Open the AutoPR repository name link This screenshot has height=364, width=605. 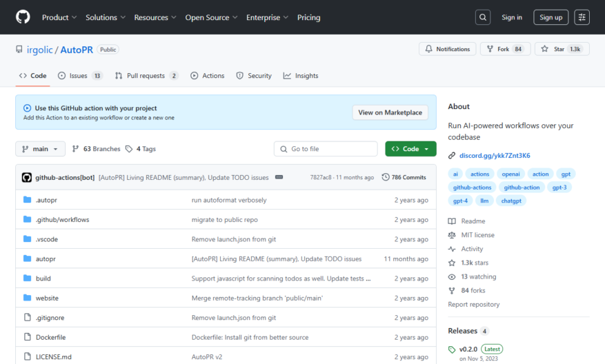click(77, 50)
